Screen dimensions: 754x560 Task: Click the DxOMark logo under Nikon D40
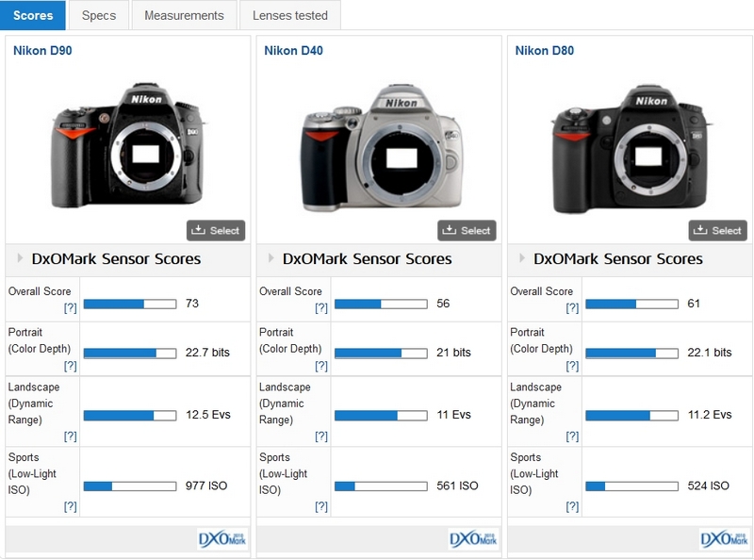click(473, 539)
